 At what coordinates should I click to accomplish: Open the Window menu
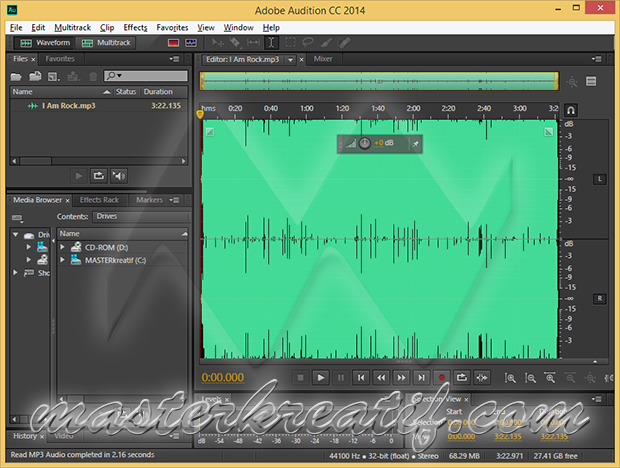pyautogui.click(x=238, y=28)
